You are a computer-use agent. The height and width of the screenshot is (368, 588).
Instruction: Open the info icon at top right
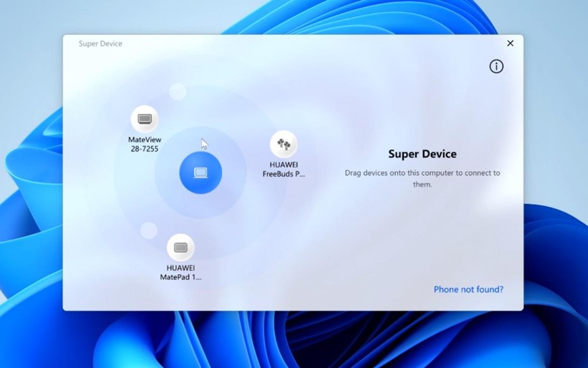496,66
